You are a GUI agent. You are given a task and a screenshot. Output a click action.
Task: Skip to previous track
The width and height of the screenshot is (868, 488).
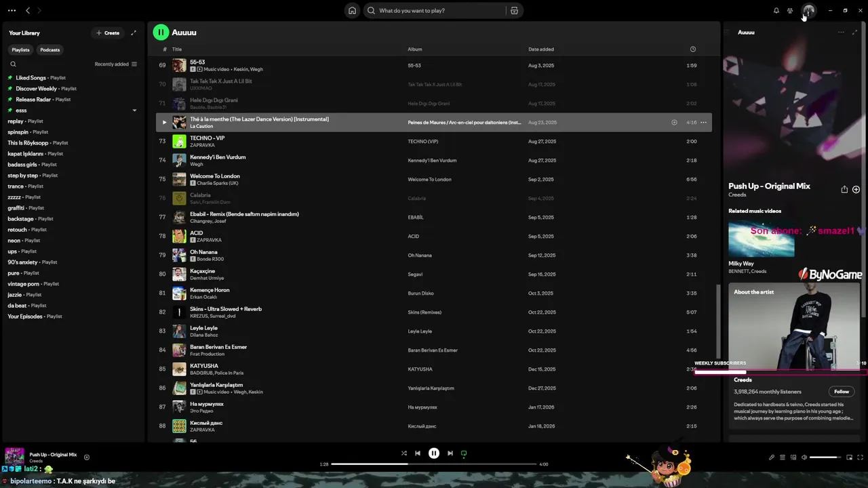(x=418, y=453)
